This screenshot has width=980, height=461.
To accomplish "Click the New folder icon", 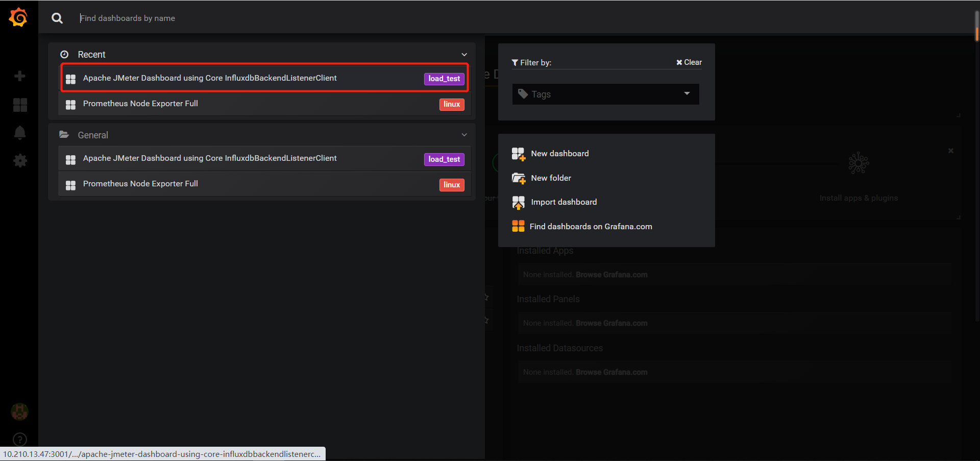I will pyautogui.click(x=519, y=178).
